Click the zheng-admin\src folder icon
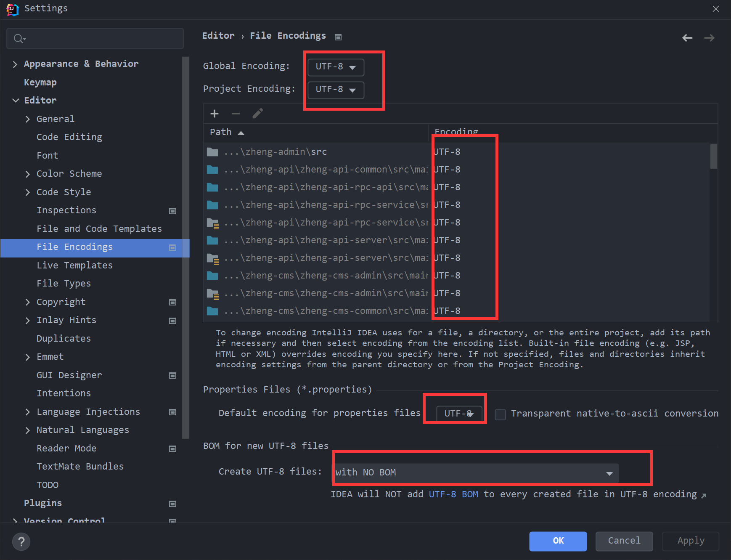 pyautogui.click(x=212, y=152)
